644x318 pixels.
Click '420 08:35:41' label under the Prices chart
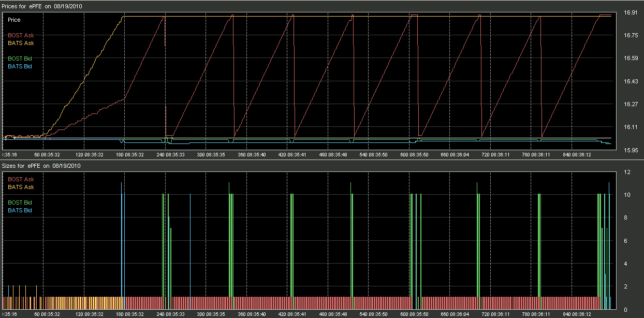pos(292,154)
